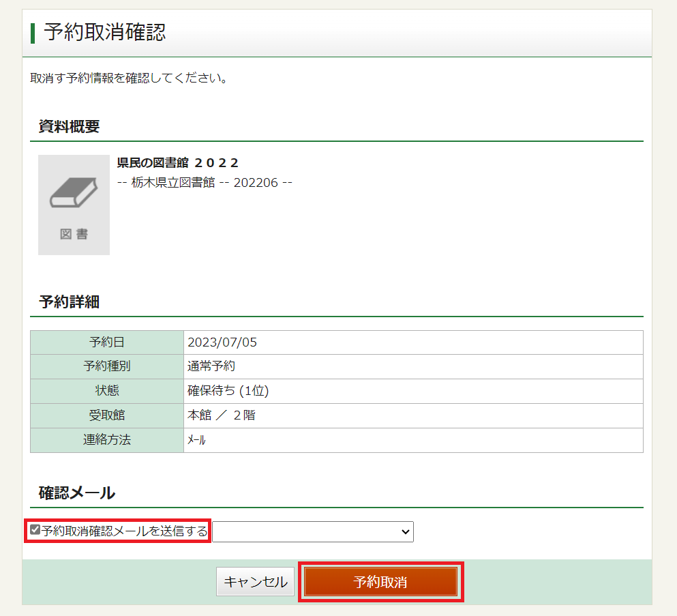This screenshot has height=616, width=677.
Task: Click the 予約種別 row label
Action: pos(107,366)
